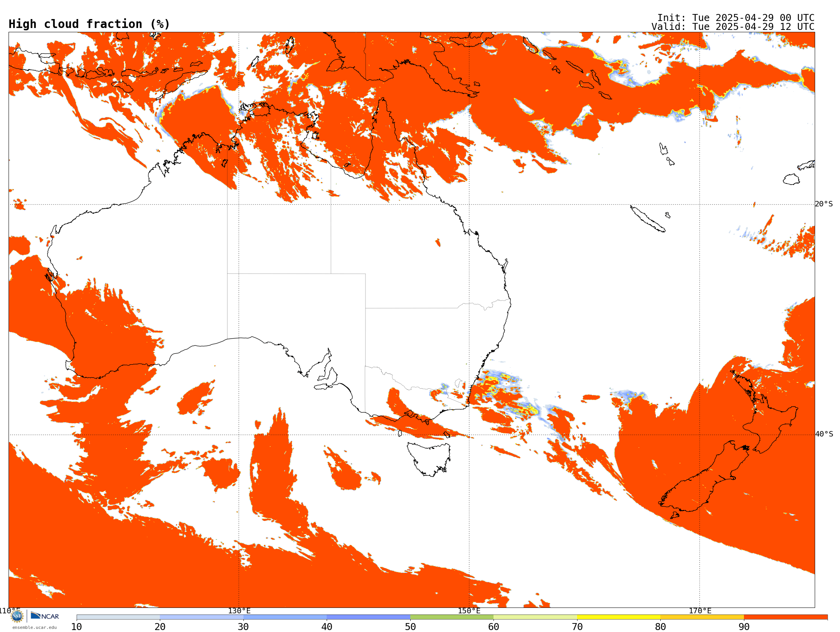
Task: Click the colorbar label '70'
Action: 577,627
